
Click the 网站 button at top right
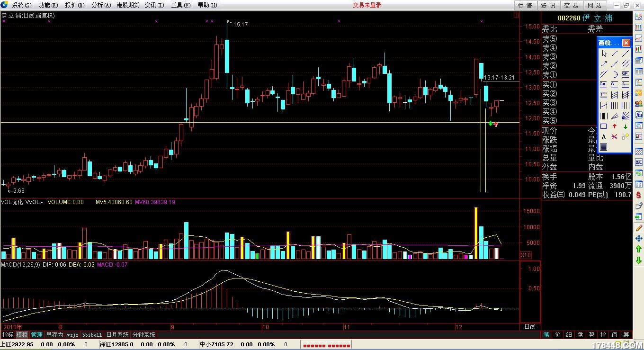click(594, 5)
